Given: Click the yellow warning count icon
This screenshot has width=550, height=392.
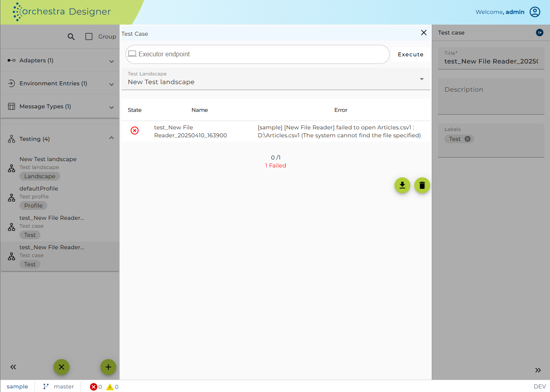Looking at the screenshot, I should pos(110,387).
